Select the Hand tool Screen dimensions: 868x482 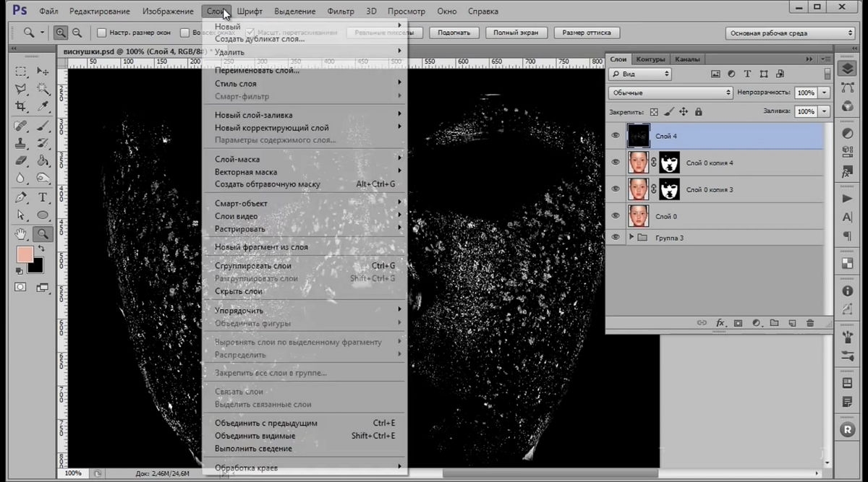(x=21, y=233)
